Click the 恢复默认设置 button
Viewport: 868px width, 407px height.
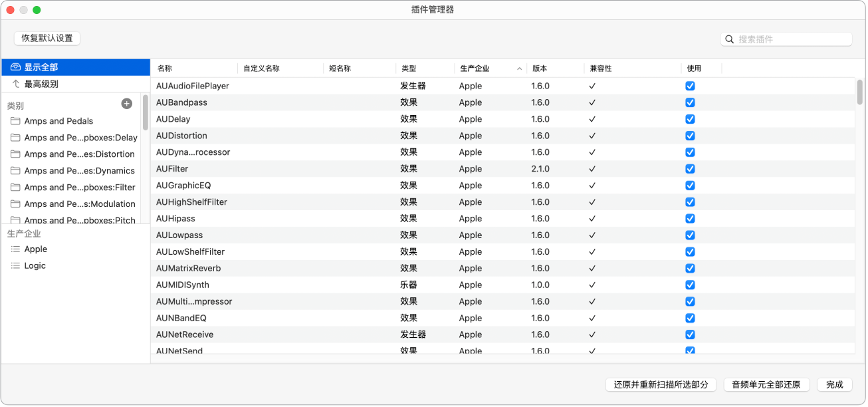pyautogui.click(x=47, y=38)
